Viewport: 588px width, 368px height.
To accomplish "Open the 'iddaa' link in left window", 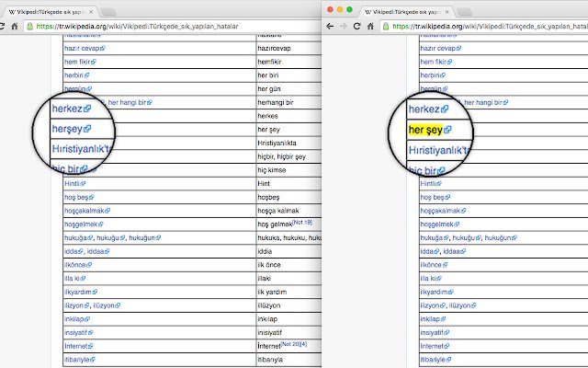I will coord(96,251).
